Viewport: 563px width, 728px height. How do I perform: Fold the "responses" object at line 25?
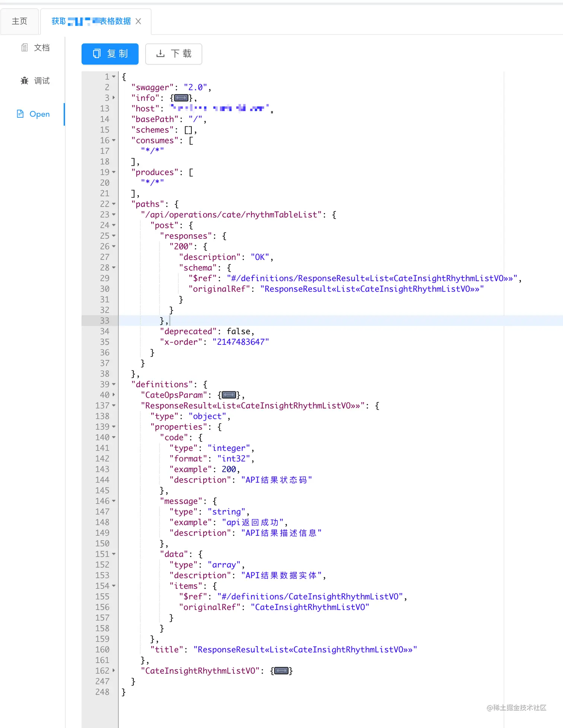pyautogui.click(x=114, y=236)
